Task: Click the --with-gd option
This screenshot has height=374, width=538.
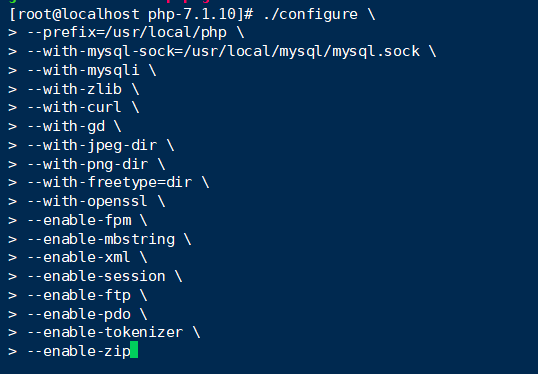Action: [66, 127]
